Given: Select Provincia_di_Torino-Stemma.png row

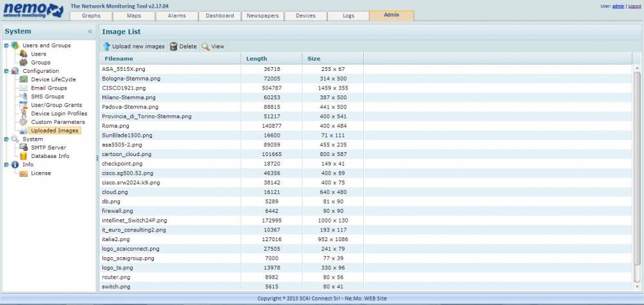Looking at the screenshot, I should coord(366,116).
